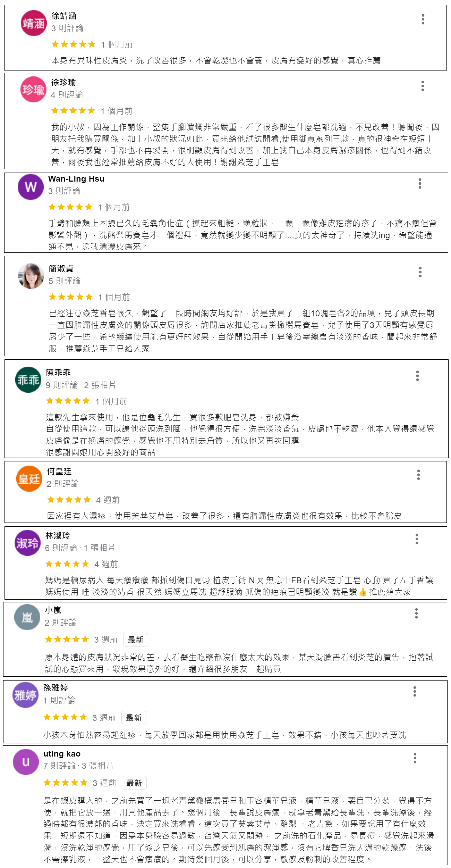
Task: Open uting kao's reviewer profile name
Action: 62,754
